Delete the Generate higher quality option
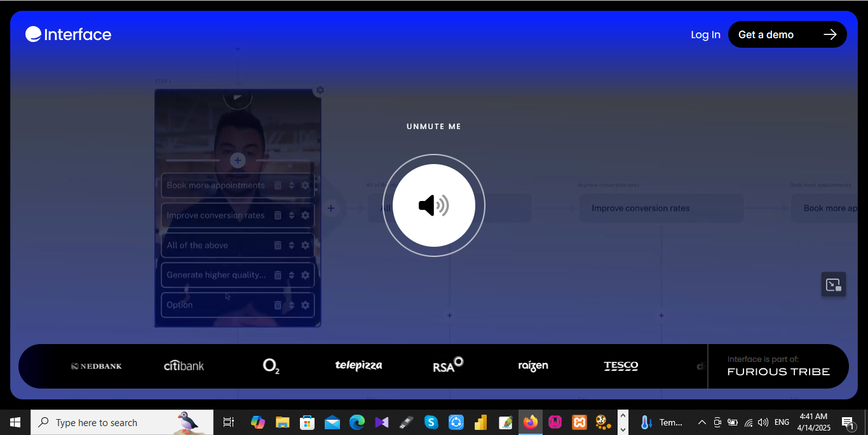The width and height of the screenshot is (868, 435). [278, 275]
